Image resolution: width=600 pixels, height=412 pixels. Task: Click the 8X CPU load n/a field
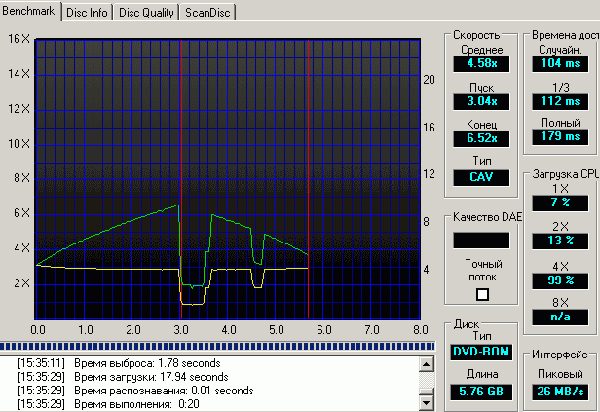coord(560,317)
